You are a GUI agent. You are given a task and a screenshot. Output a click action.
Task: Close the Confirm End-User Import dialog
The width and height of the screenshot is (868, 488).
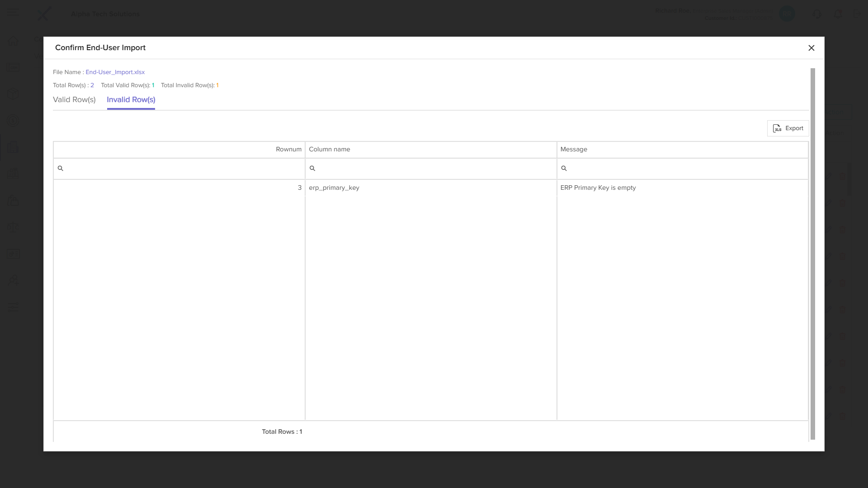811,48
